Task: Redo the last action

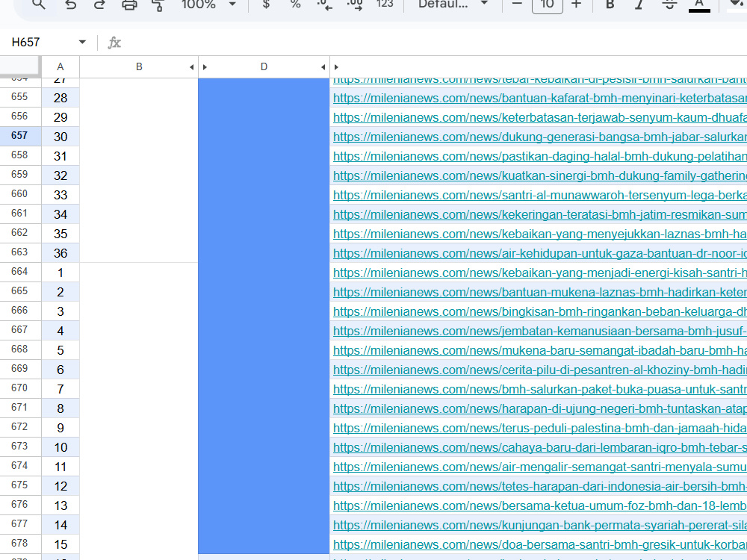Action: (99, 4)
